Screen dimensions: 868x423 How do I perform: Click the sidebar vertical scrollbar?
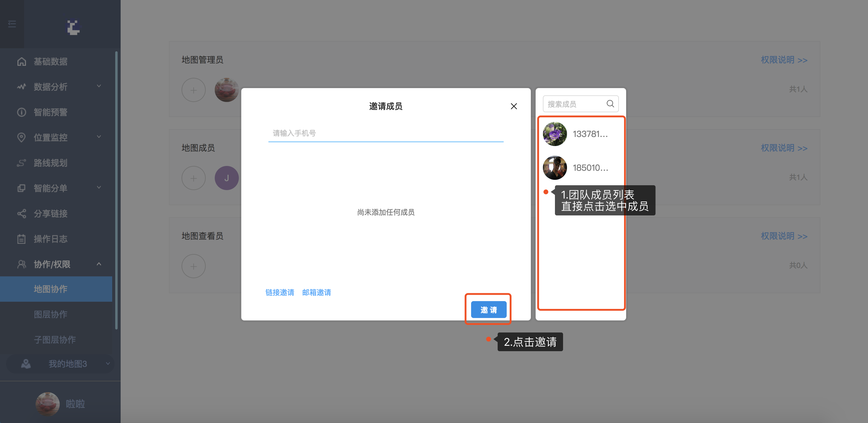click(x=116, y=190)
